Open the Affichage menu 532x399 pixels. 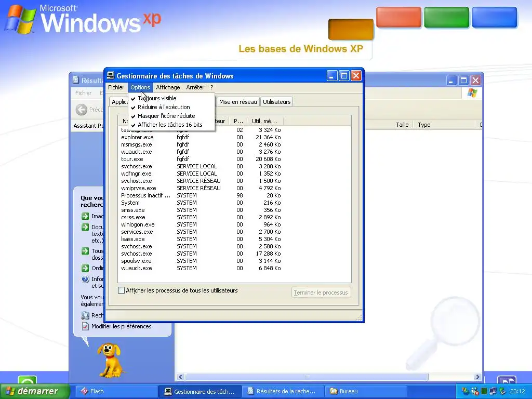click(x=168, y=87)
